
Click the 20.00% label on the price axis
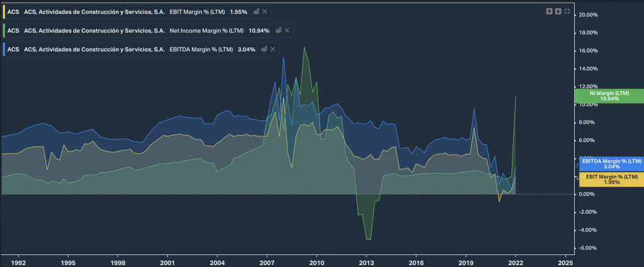pyautogui.click(x=589, y=14)
